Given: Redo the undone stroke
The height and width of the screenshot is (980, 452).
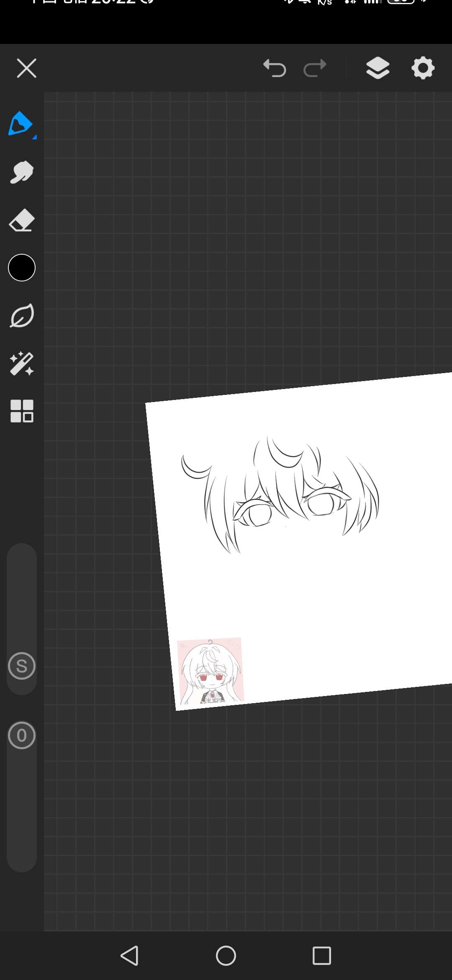Looking at the screenshot, I should [x=315, y=68].
